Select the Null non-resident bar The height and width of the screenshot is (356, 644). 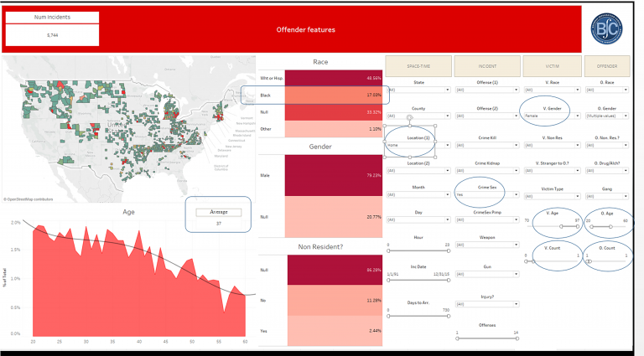(x=335, y=270)
